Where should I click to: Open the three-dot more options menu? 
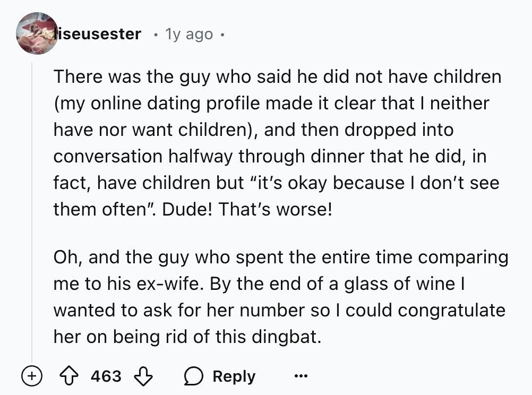[301, 376]
